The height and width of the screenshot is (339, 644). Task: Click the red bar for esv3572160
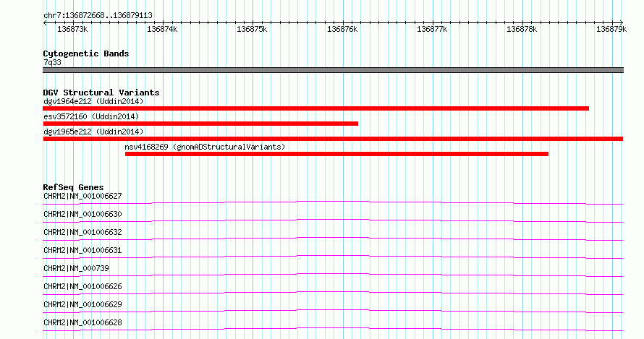click(x=200, y=124)
